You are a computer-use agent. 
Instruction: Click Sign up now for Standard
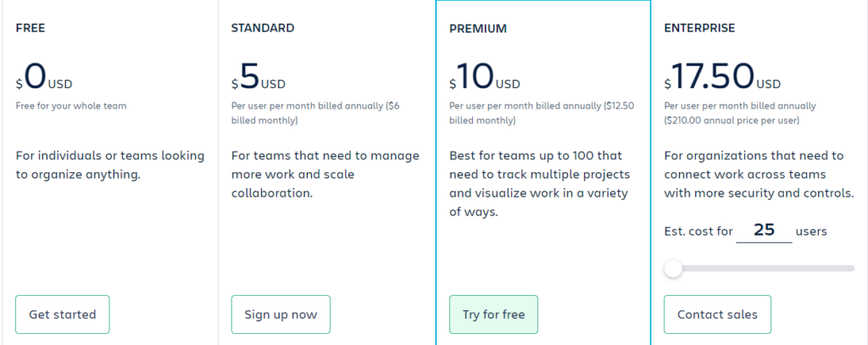tap(281, 314)
